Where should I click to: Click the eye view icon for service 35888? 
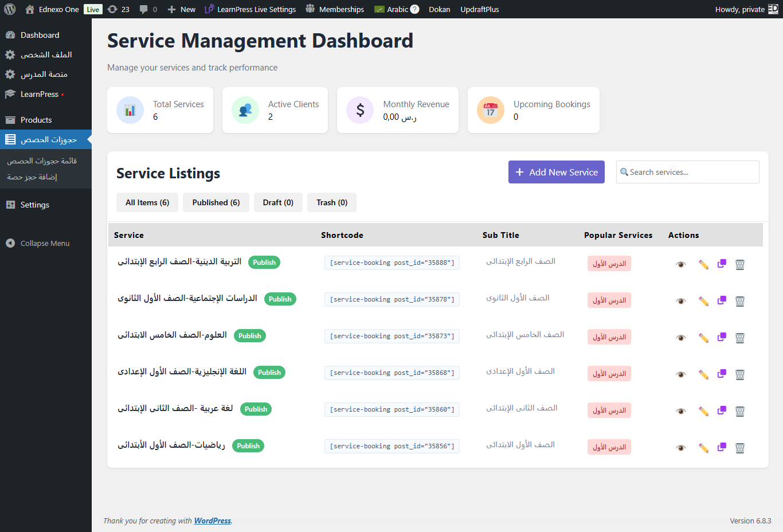[681, 264]
